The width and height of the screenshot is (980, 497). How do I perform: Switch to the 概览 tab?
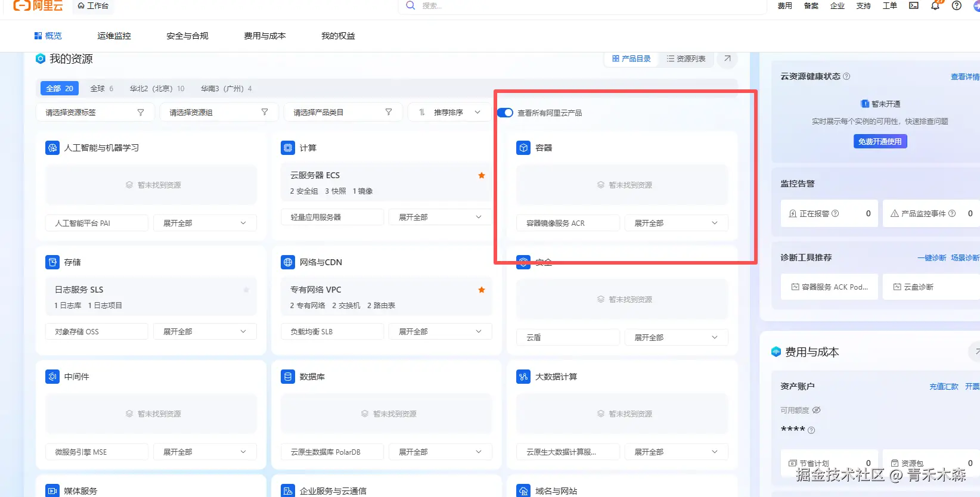click(48, 36)
